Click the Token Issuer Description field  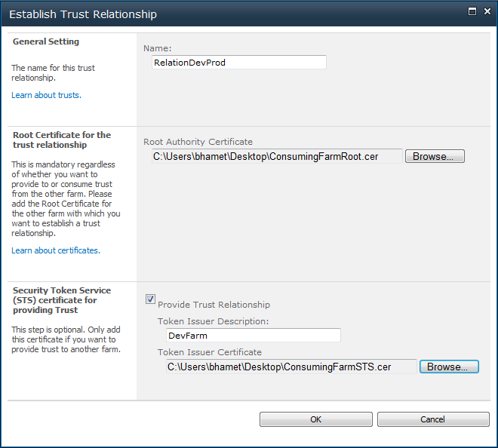tap(253, 336)
